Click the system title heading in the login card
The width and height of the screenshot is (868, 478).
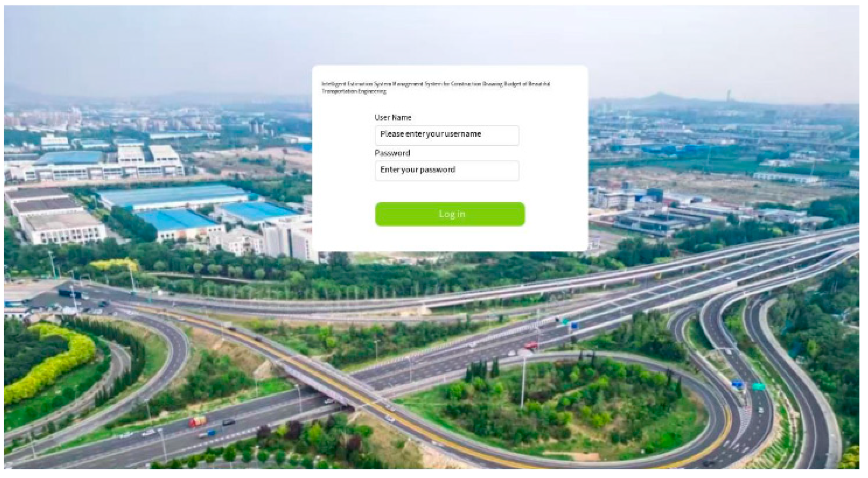436,87
